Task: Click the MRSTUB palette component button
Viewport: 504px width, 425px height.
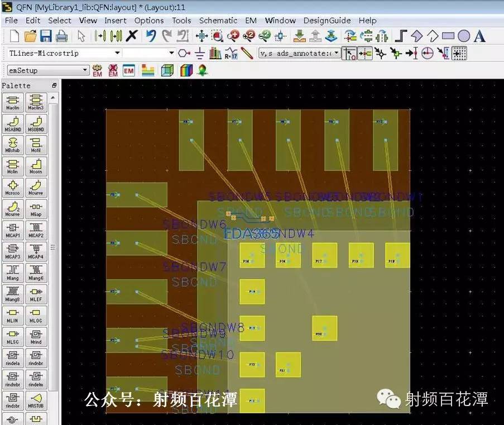Action: (36, 400)
